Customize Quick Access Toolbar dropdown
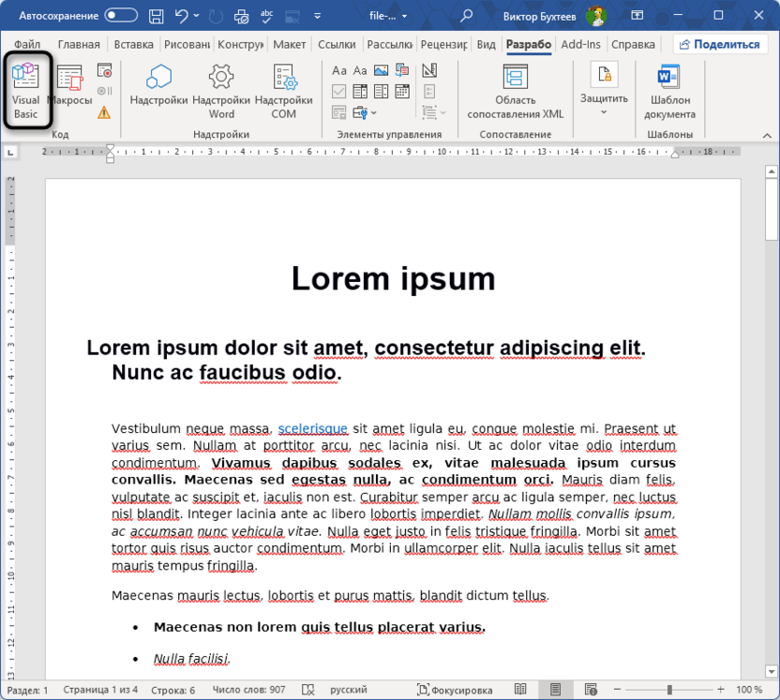 click(318, 16)
